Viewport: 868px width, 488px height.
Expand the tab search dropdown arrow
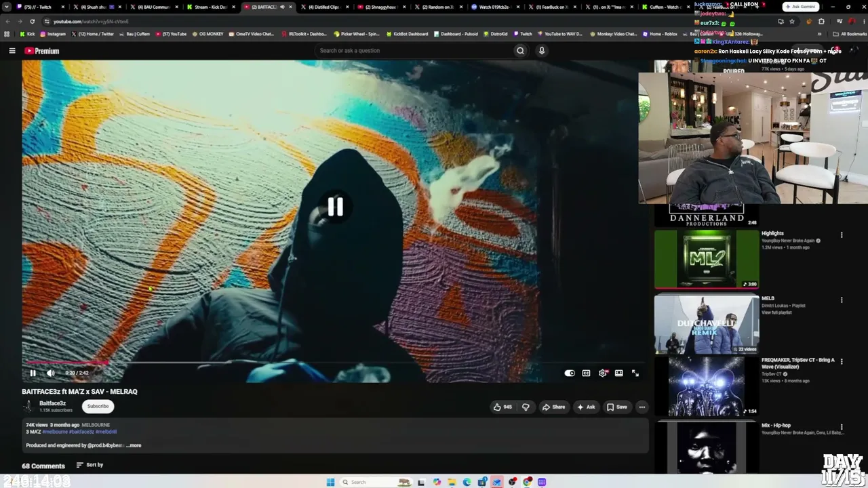pyautogui.click(x=7, y=7)
